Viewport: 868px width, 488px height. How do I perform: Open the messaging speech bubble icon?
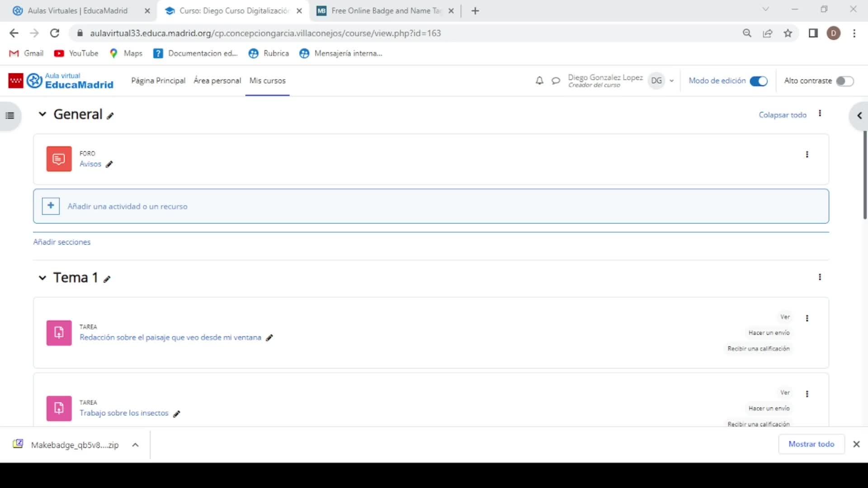[556, 81]
